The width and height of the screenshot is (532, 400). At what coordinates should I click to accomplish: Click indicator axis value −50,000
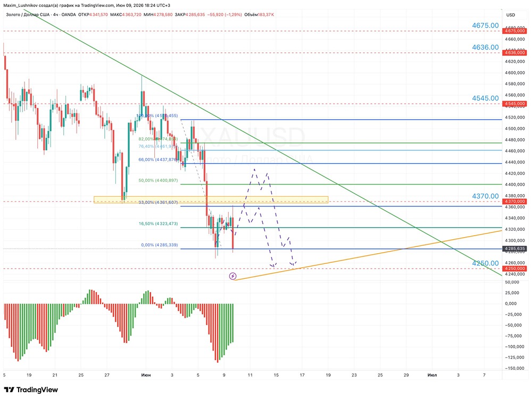[x=513, y=326]
